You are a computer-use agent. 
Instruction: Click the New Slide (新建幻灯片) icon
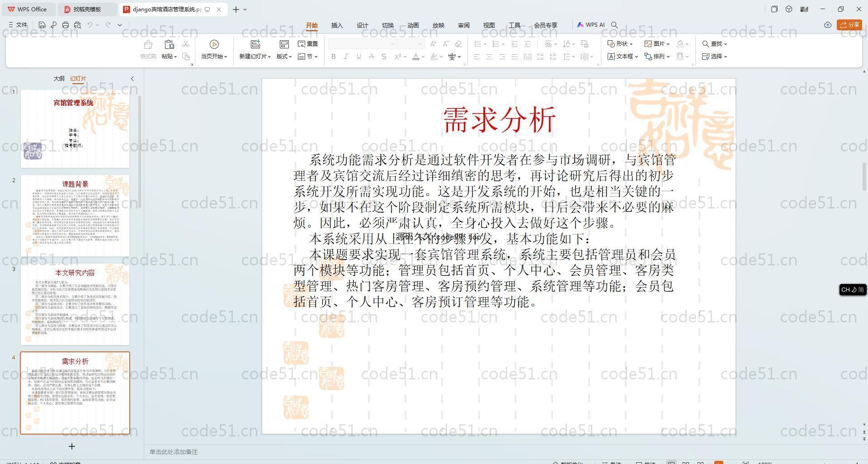coord(255,44)
